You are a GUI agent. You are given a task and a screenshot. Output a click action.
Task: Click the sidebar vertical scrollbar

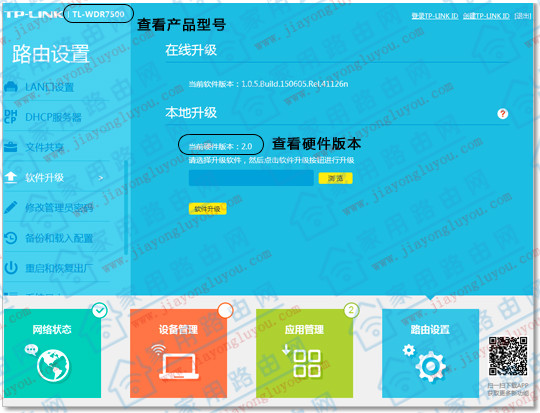(x=126, y=207)
